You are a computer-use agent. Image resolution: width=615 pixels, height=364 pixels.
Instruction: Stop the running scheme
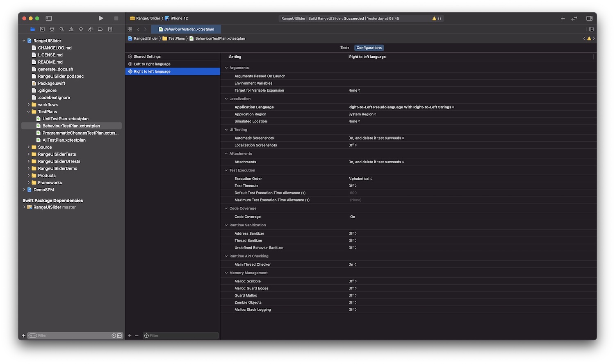tap(116, 18)
